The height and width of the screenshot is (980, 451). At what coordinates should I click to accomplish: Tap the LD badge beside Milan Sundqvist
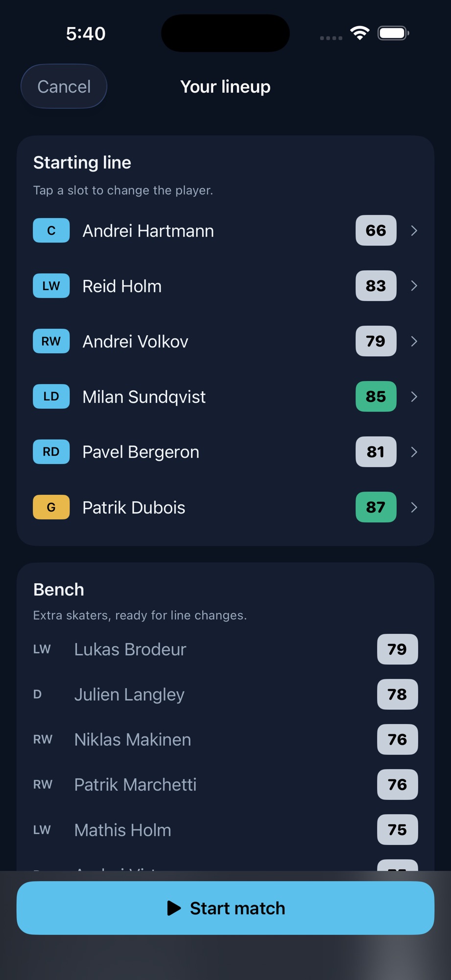coord(51,396)
